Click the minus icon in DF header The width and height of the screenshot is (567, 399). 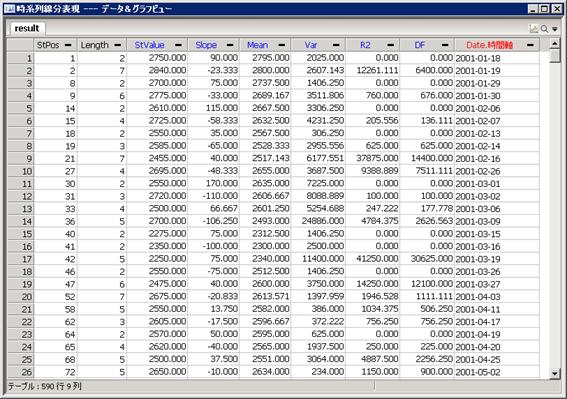click(x=445, y=45)
